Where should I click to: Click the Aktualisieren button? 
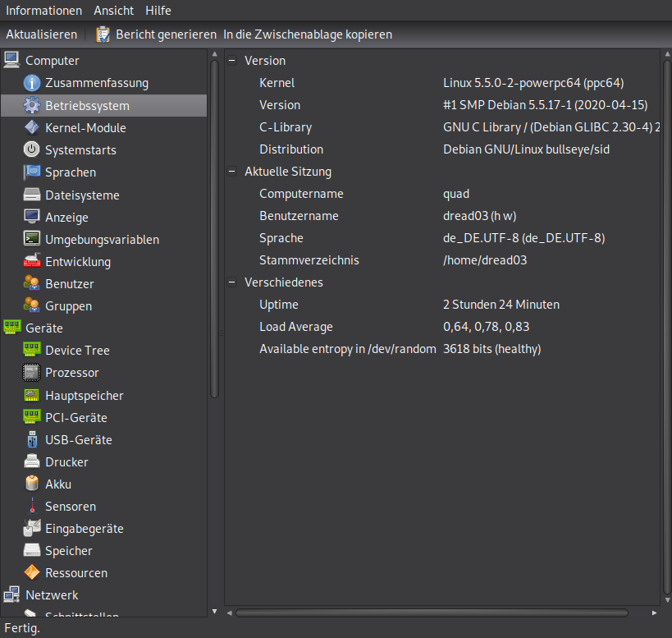pos(42,34)
